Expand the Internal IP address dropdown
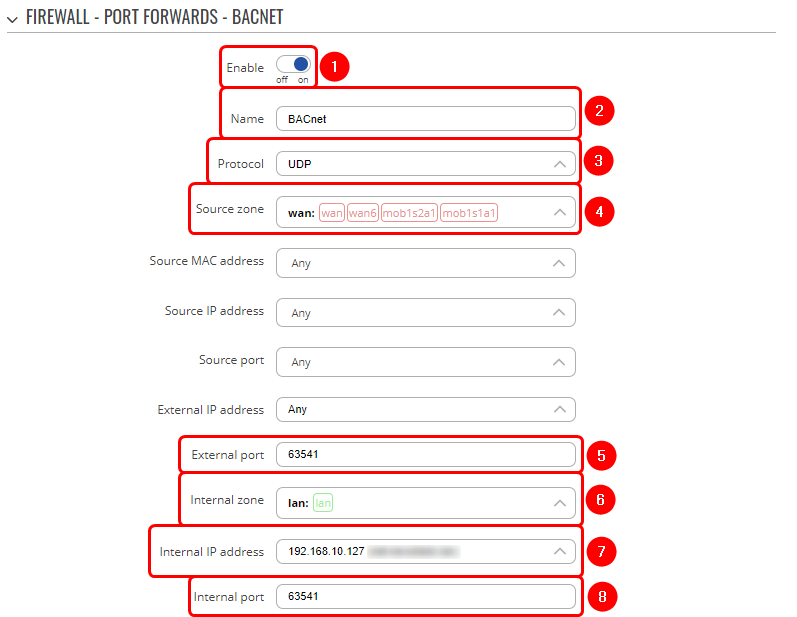The image size is (797, 617). (559, 551)
